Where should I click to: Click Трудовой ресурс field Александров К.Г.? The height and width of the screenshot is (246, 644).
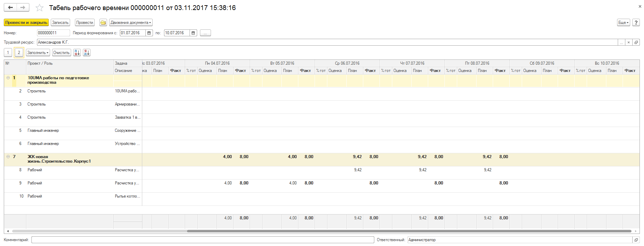pos(327,42)
